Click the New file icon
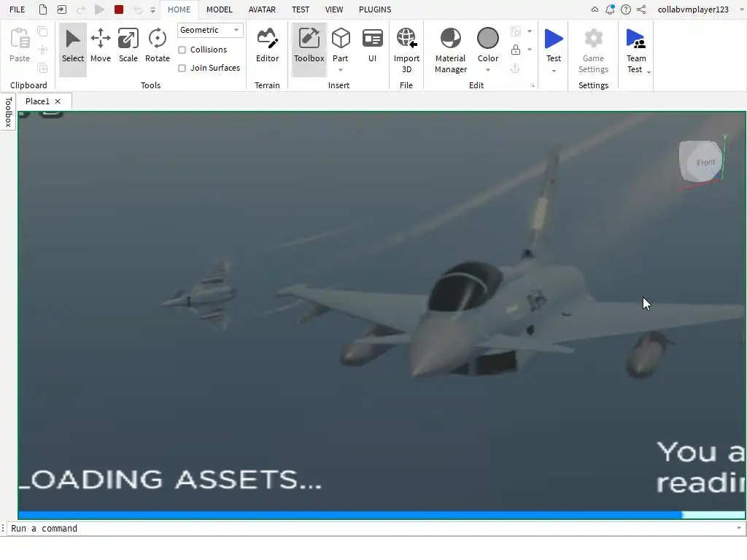 point(43,9)
